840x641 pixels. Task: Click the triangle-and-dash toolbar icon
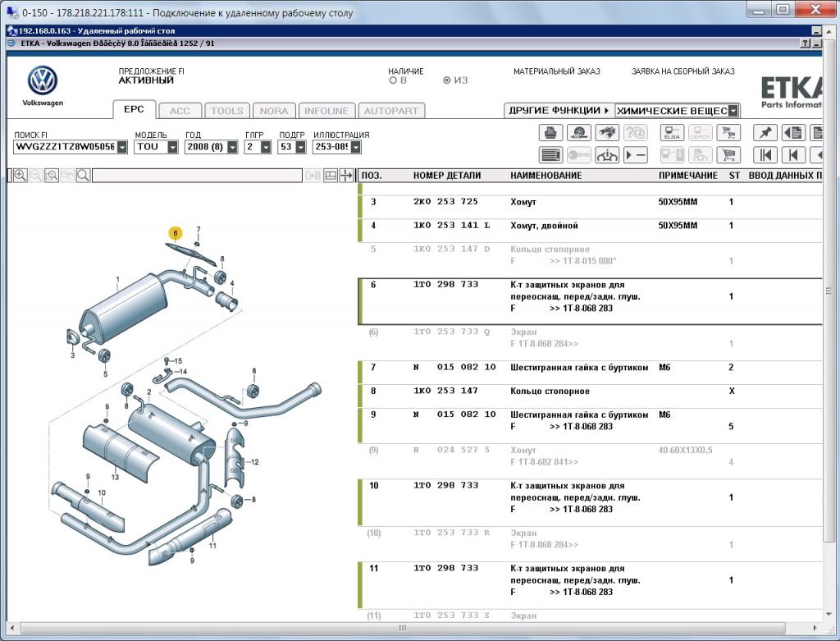click(636, 155)
